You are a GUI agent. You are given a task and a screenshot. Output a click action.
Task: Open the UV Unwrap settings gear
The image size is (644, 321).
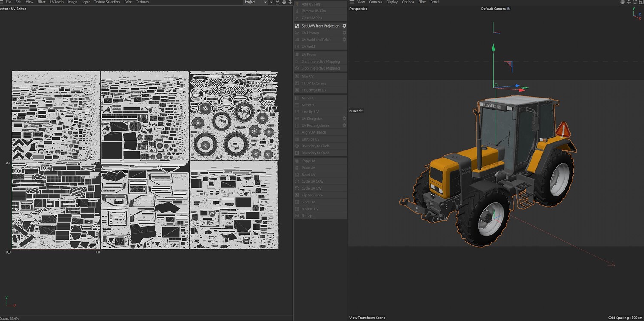(344, 33)
